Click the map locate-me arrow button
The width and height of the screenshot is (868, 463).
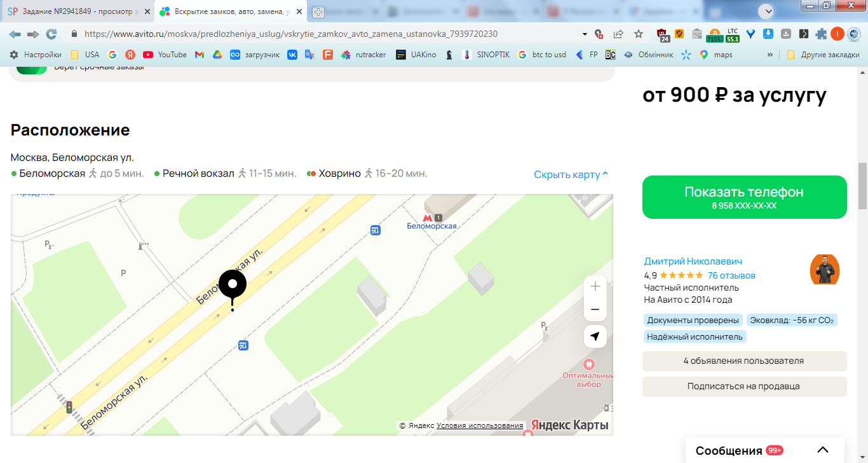tap(595, 336)
